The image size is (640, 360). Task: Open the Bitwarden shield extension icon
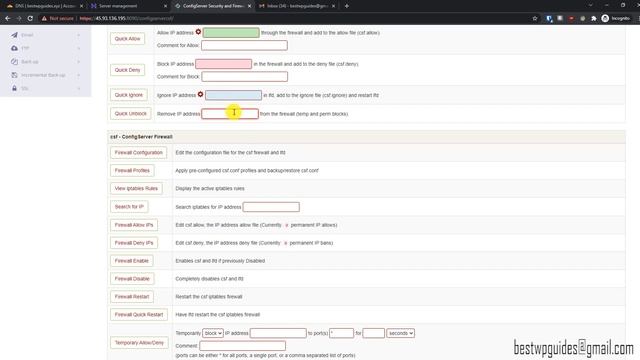coord(549,18)
